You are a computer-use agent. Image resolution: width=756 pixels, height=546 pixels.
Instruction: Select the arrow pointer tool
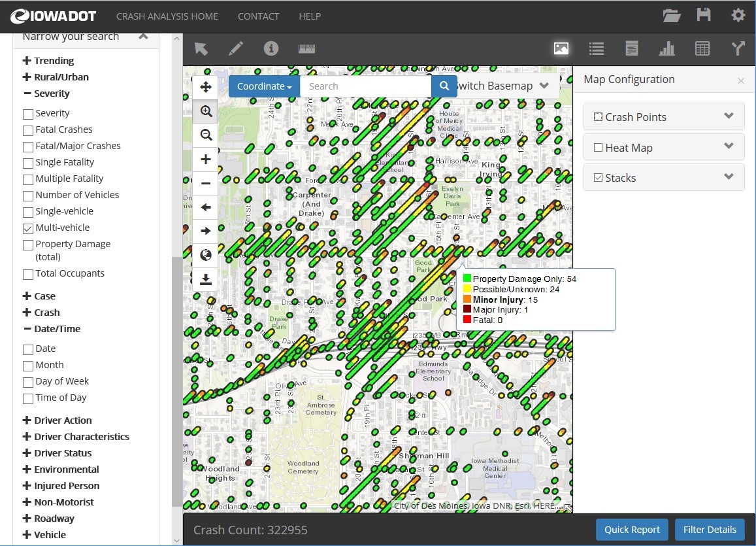click(201, 48)
